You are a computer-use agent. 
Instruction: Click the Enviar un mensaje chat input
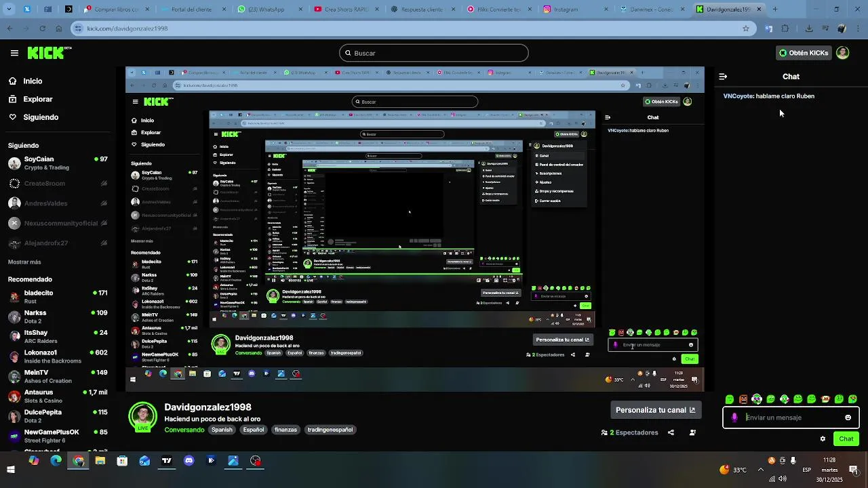791,418
